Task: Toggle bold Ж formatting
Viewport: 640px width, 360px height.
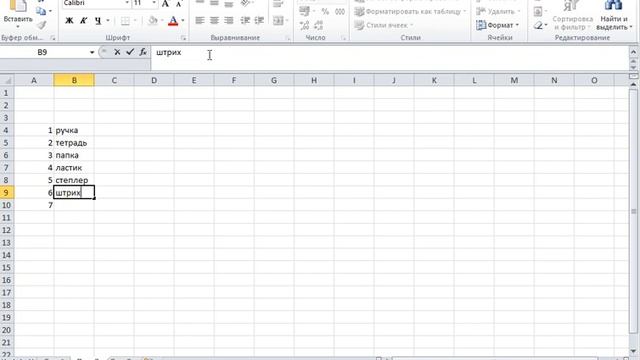Action: coord(69,20)
